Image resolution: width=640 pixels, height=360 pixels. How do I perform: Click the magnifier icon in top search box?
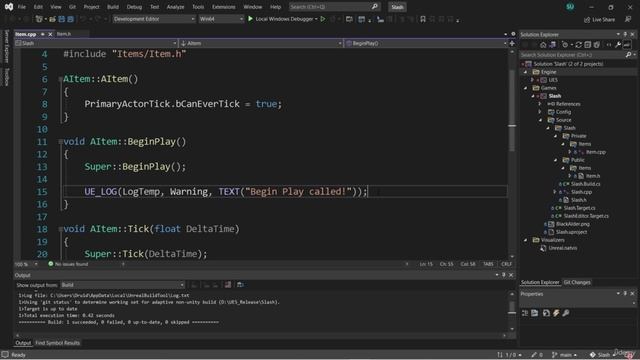(x=374, y=7)
